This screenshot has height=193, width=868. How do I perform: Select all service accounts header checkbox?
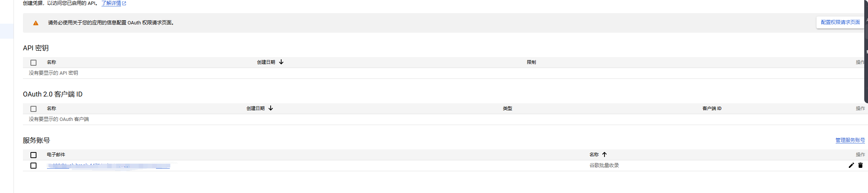(33, 155)
